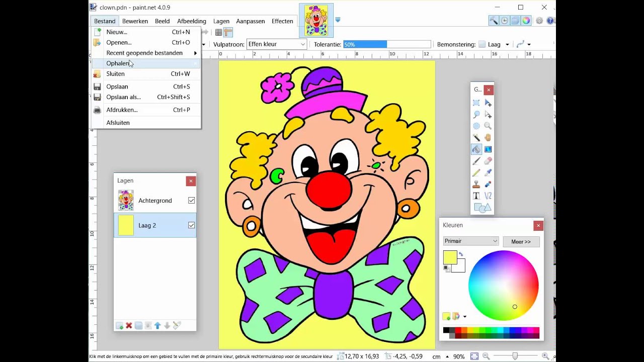The height and width of the screenshot is (362, 644).
Task: Select the Paint Bucket tool
Action: [476, 149]
